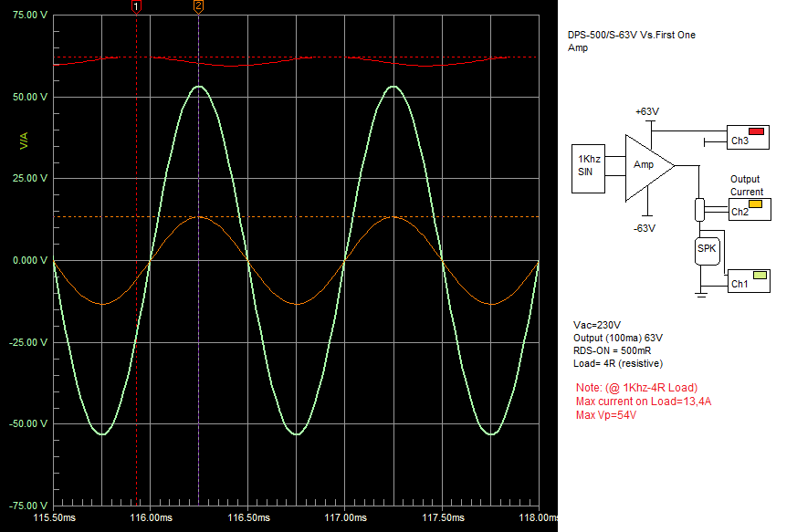Screen dimensions: 797x532
Task: Click the V/A axis unit label
Action: [24, 141]
